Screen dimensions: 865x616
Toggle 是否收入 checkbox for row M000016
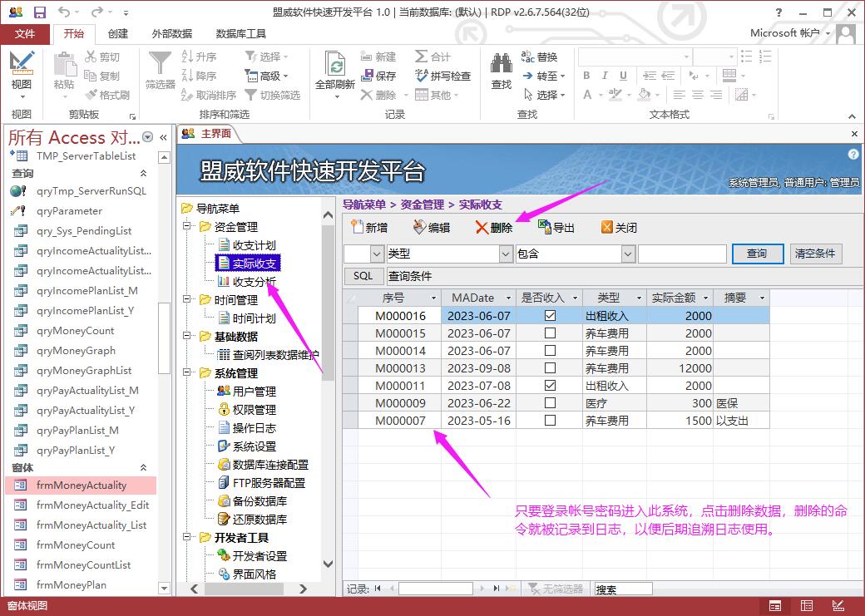click(550, 316)
